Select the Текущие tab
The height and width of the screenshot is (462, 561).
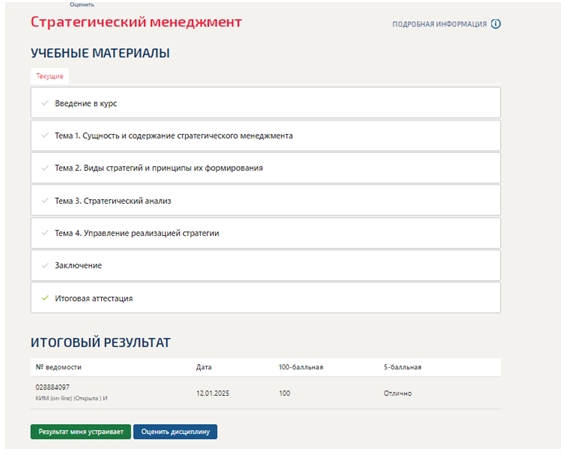[50, 76]
